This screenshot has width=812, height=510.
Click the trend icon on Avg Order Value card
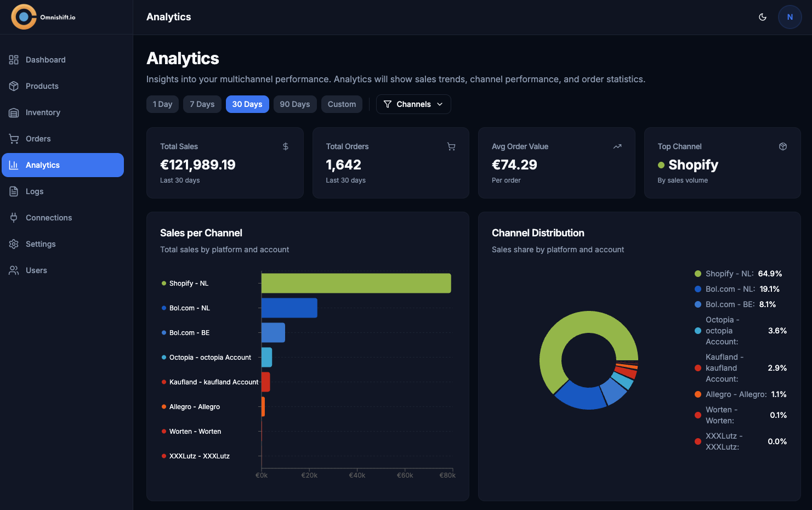[x=617, y=146]
